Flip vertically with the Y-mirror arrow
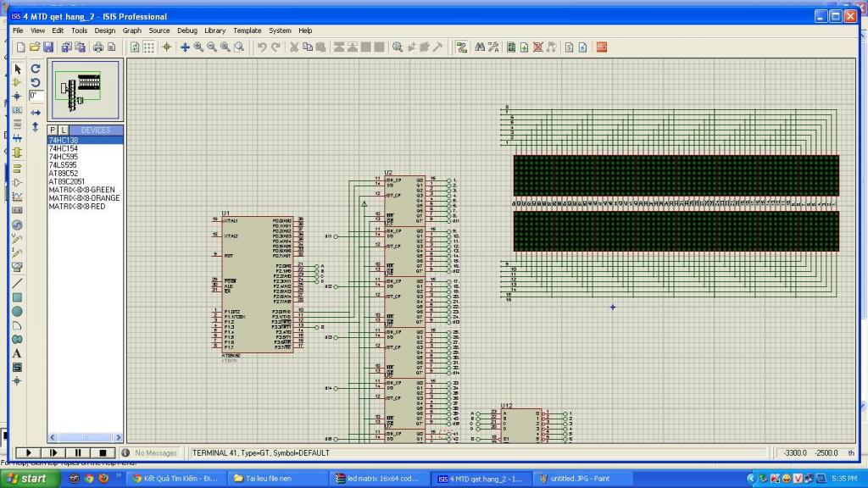The image size is (868, 488). [x=36, y=126]
